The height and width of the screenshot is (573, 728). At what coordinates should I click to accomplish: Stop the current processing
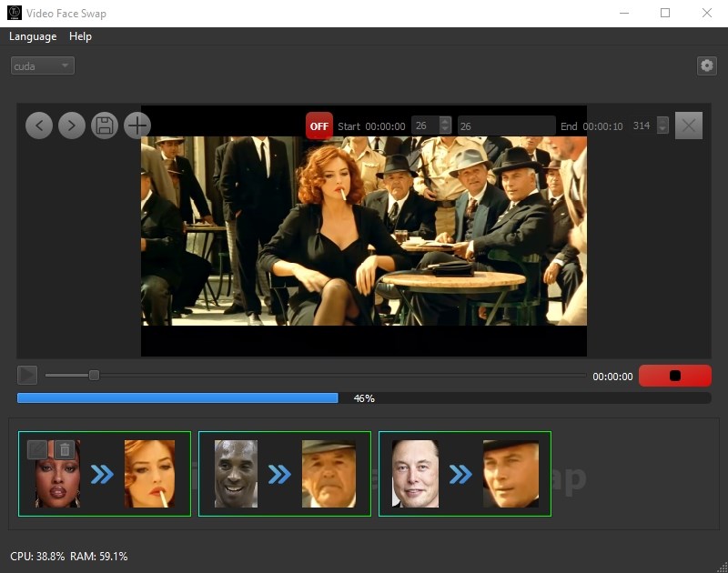tap(675, 375)
